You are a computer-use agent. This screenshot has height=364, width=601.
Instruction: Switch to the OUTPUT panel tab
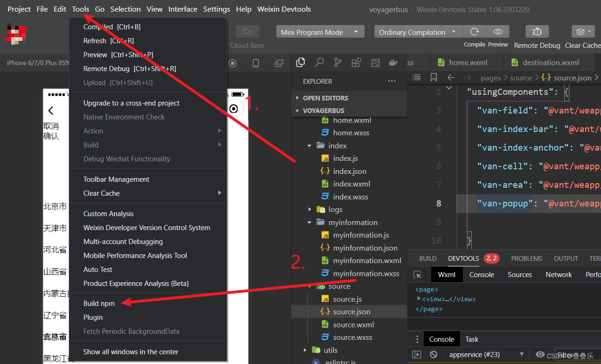click(x=566, y=258)
